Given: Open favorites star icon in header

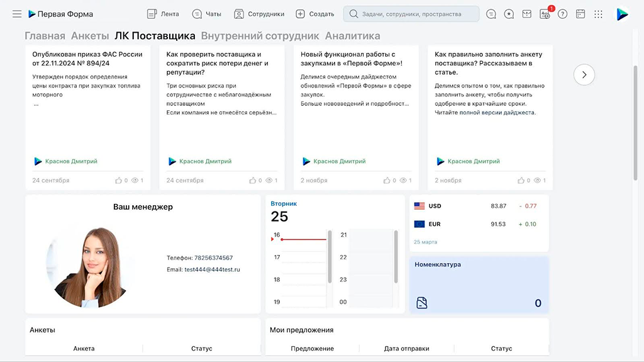Looking at the screenshot, I should (509, 14).
